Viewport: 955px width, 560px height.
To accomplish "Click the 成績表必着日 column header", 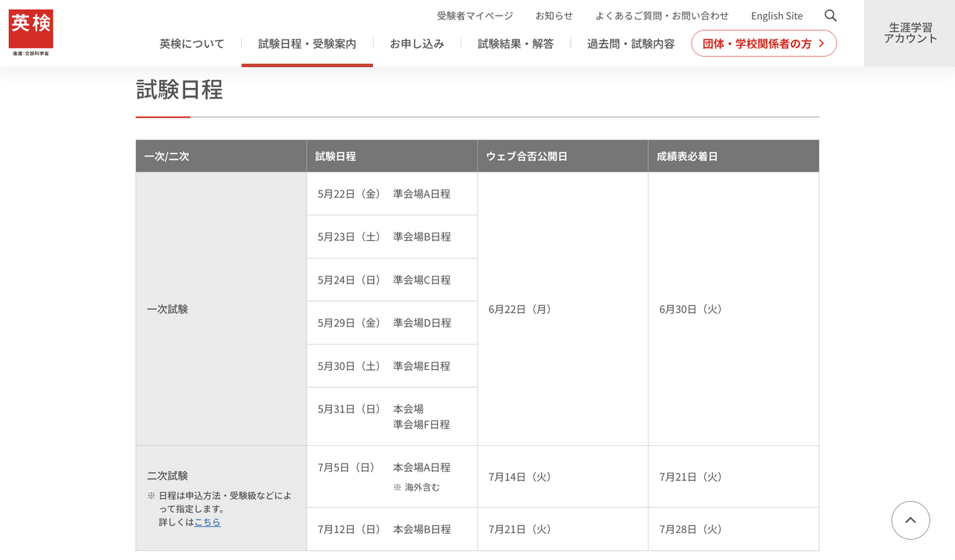I will (733, 156).
